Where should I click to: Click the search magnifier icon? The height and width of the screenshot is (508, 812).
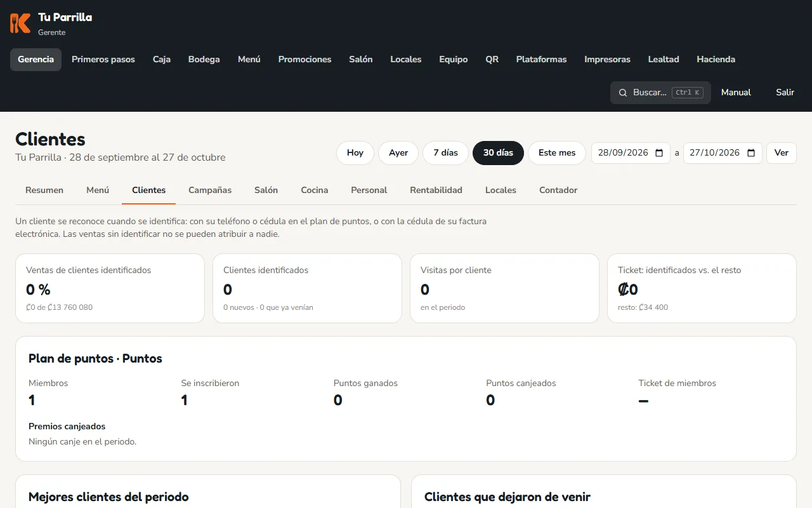pos(623,93)
